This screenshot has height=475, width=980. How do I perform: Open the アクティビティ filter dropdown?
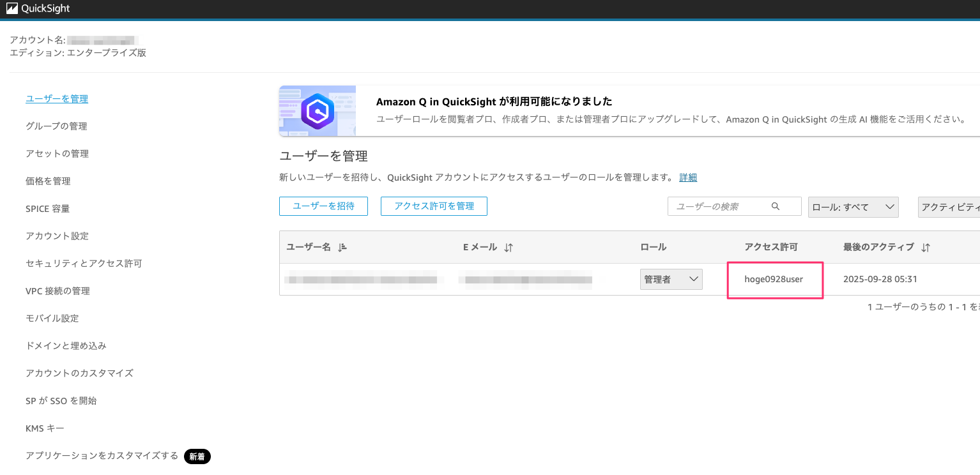point(949,207)
